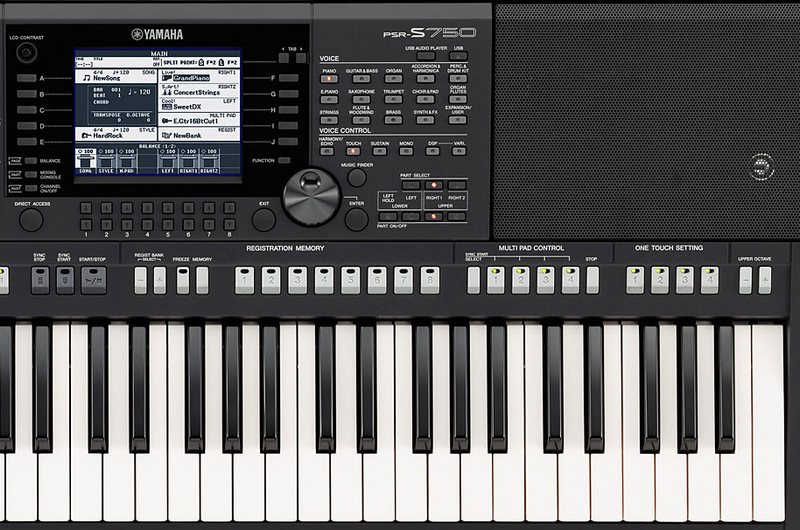Raise Upper Octave with plus button

765,280
